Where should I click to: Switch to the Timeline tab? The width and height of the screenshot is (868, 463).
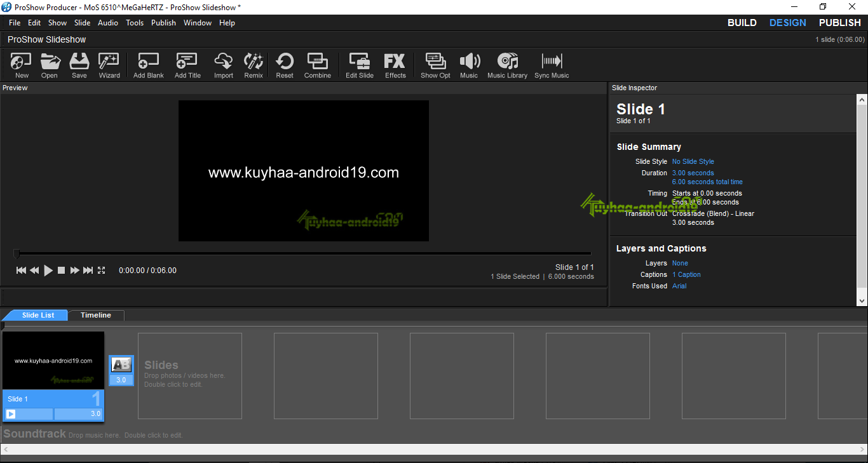click(x=96, y=315)
